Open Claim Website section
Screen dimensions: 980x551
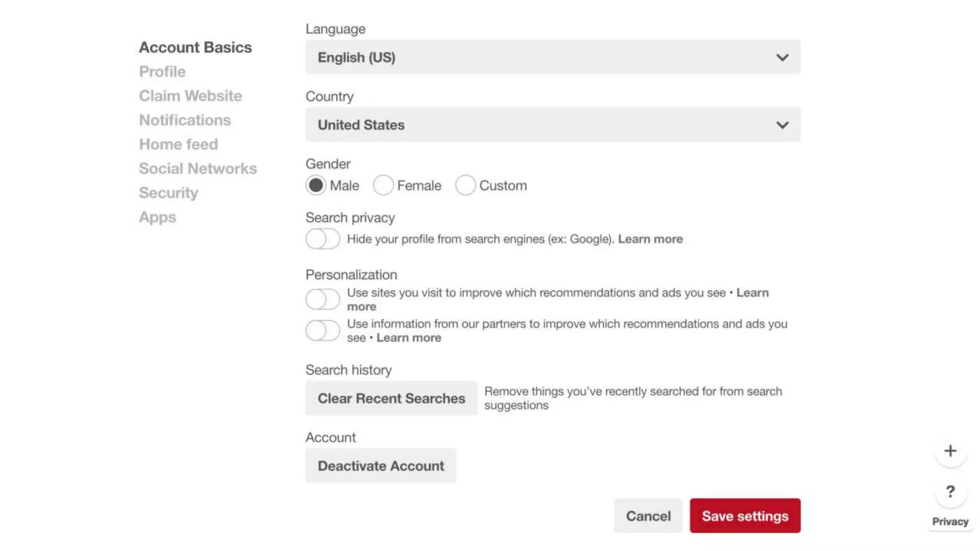[190, 96]
